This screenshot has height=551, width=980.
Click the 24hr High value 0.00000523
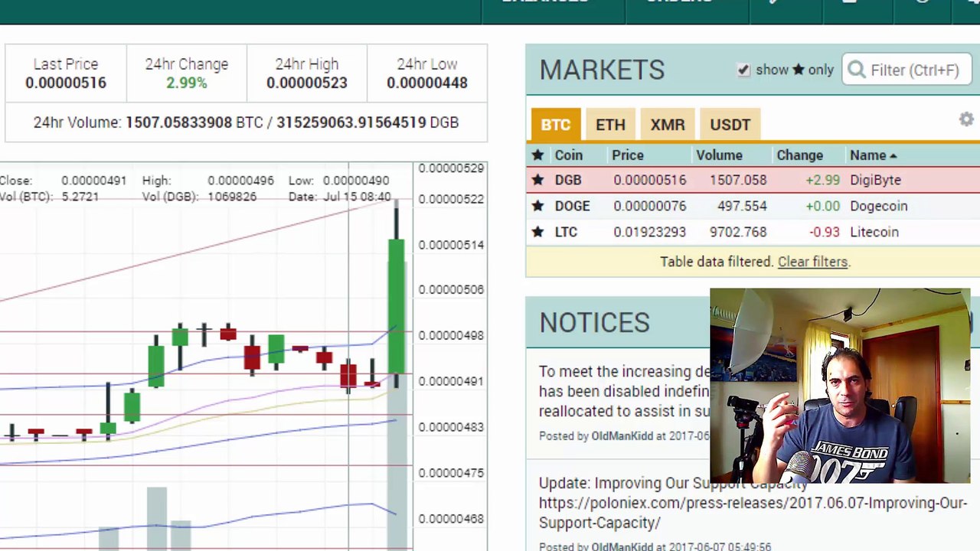point(306,83)
